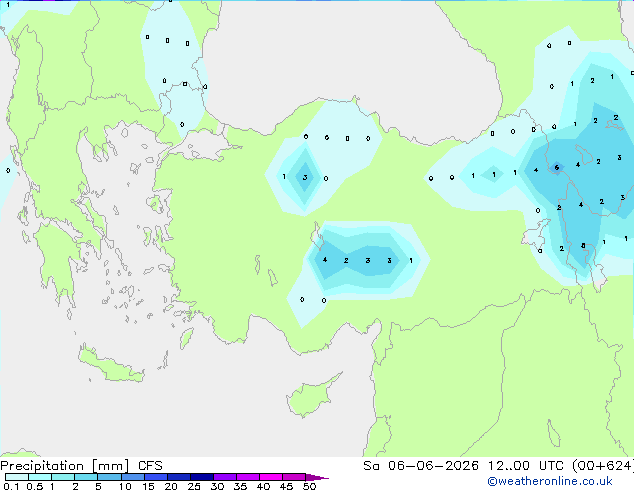Click the 35–40 mm legend swatch
This screenshot has height=490, width=634.
pyautogui.click(x=248, y=477)
